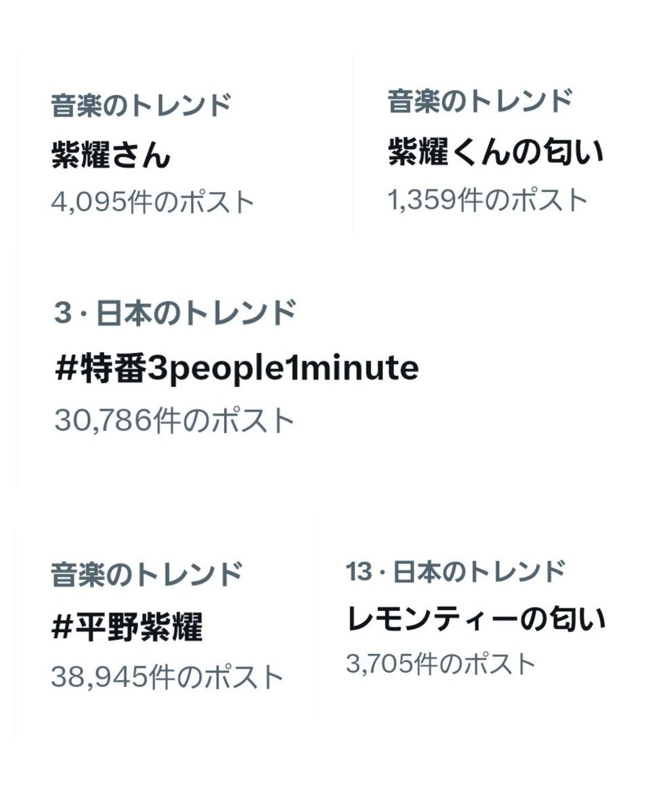Click 日本のトレンド text above レモンティーの匂い
The image size is (650, 812).
(x=479, y=572)
